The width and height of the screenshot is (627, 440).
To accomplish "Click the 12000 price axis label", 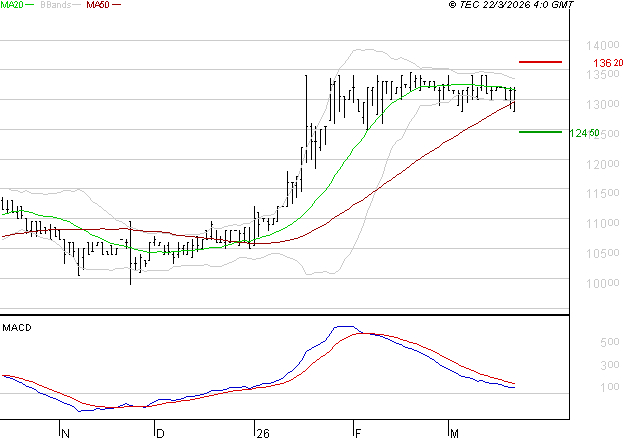I will pos(603,164).
